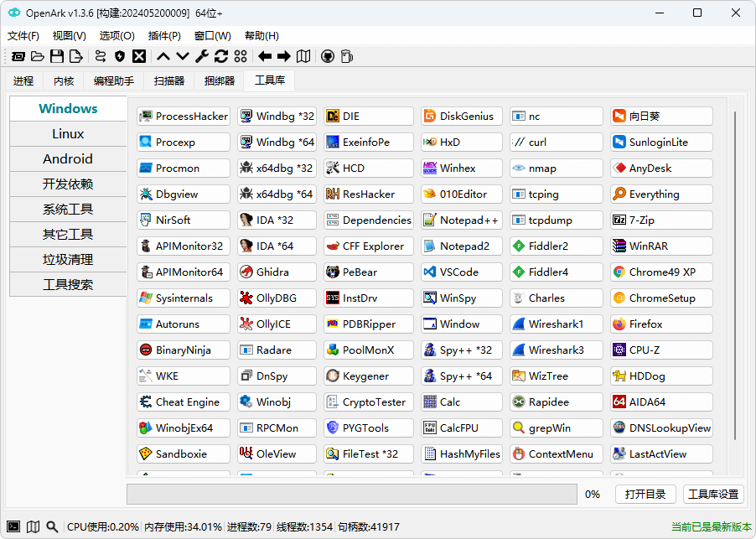
Task: Open the 7-Zip tool
Action: [x=661, y=220]
